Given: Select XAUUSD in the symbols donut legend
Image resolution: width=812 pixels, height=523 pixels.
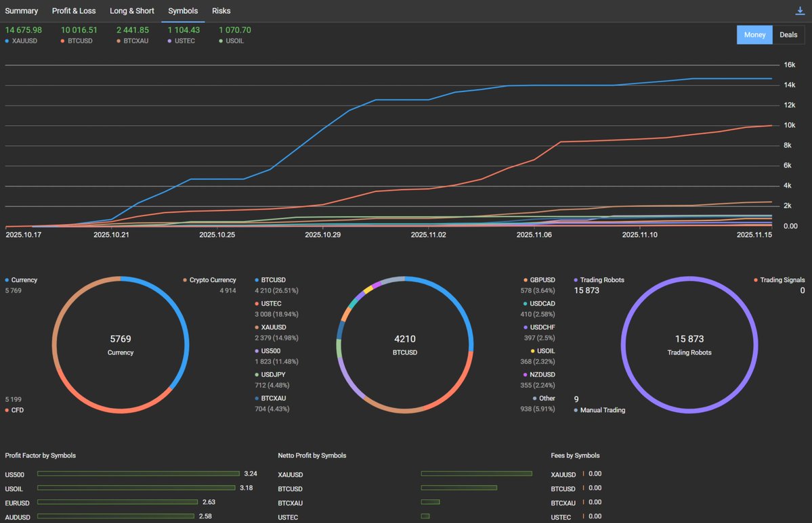Looking at the screenshot, I should click(x=270, y=327).
